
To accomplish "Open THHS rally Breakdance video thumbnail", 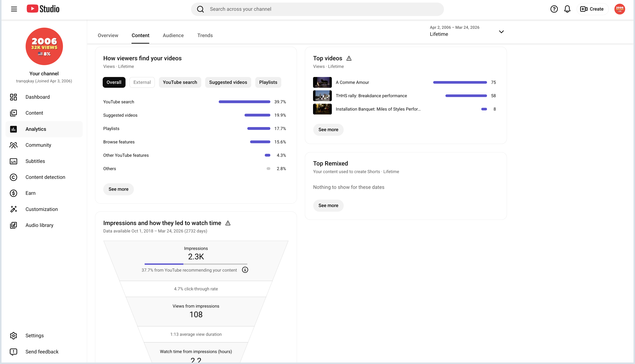I will click(322, 96).
